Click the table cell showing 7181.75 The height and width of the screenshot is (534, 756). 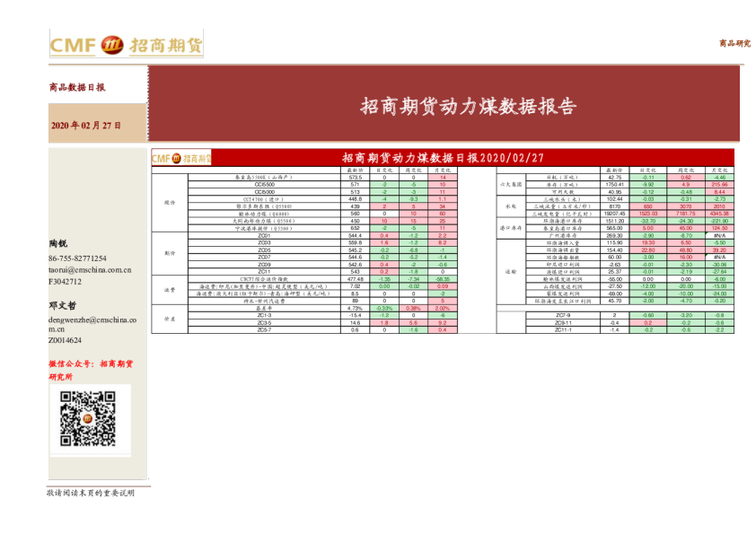click(x=685, y=214)
